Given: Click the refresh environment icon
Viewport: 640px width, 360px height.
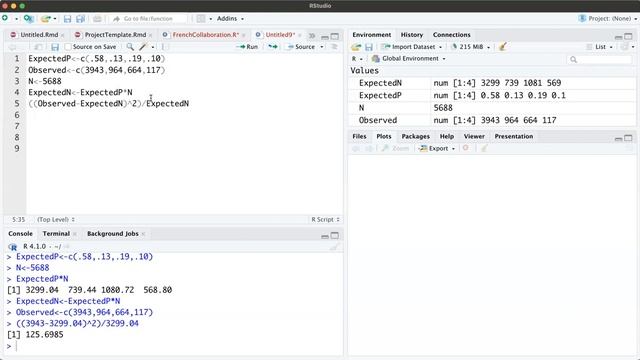Looking at the screenshot, I should coord(624,47).
